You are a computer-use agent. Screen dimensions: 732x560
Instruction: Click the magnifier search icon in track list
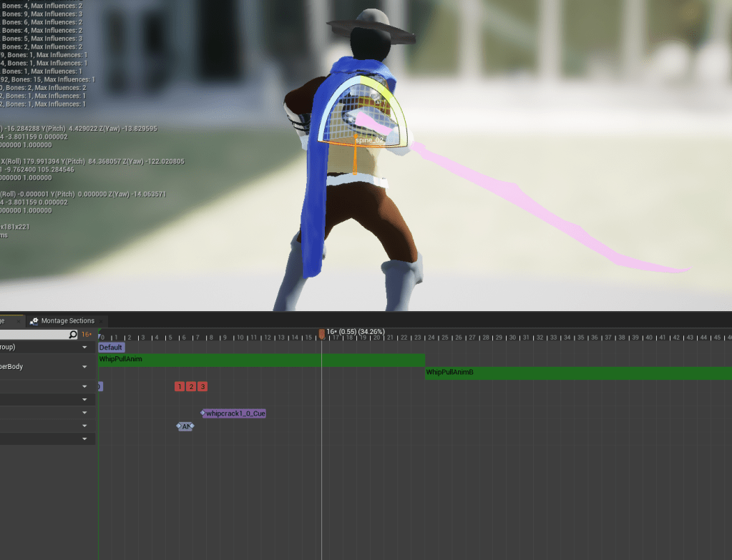tap(73, 335)
